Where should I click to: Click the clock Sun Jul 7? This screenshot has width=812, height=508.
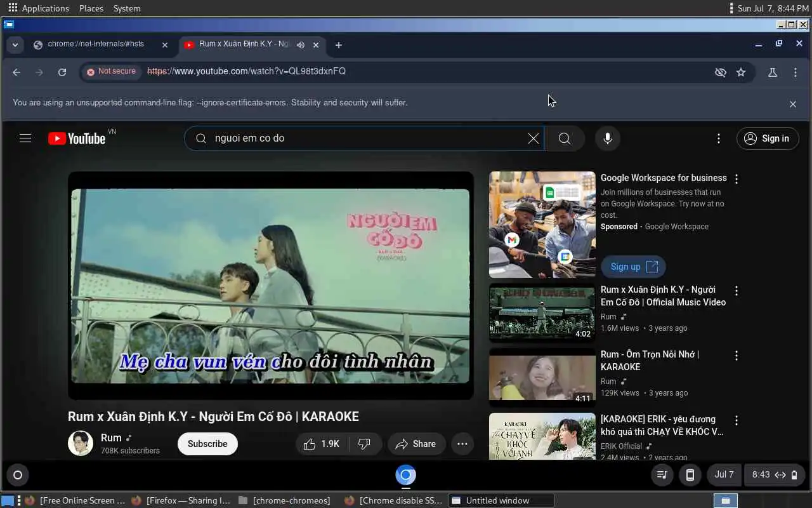click(773, 8)
